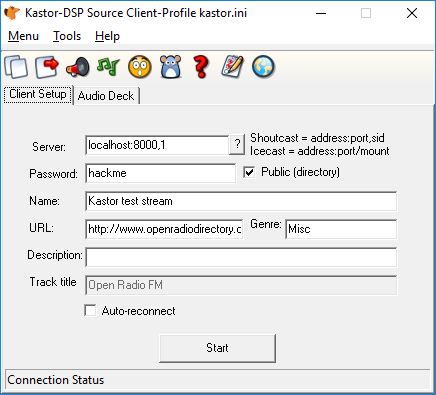Click the blue mouse mascot toolbar icon
436x395 pixels.
(x=171, y=67)
